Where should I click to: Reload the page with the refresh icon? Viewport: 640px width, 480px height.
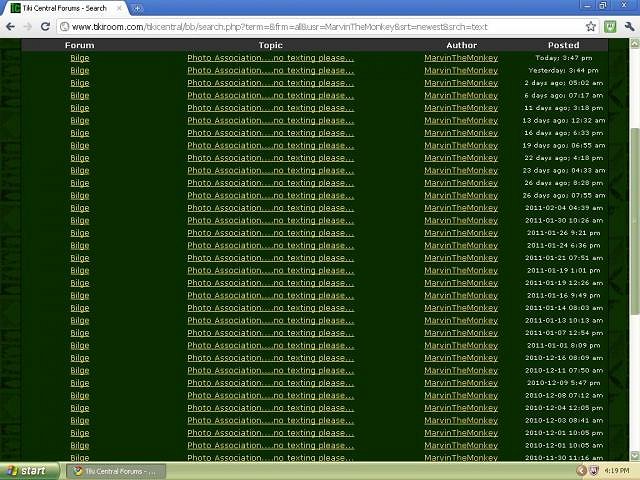click(x=50, y=27)
